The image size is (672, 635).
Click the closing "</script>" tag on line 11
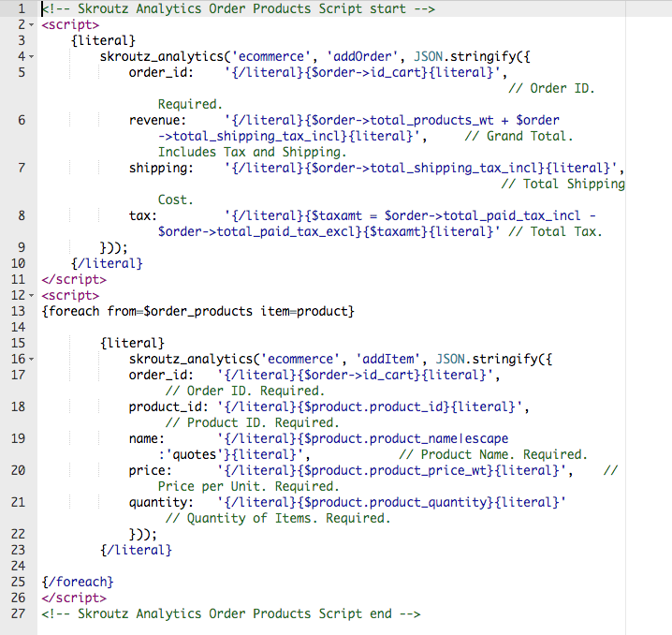[x=74, y=279]
